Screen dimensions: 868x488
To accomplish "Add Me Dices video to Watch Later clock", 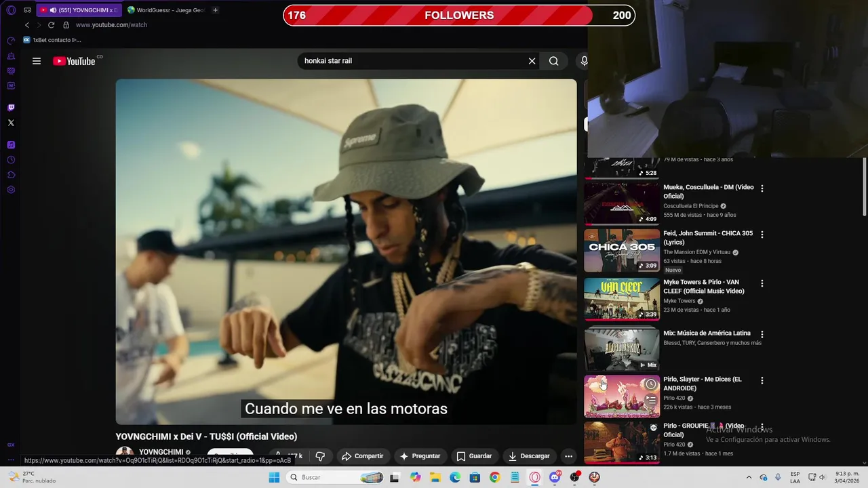I will click(651, 384).
